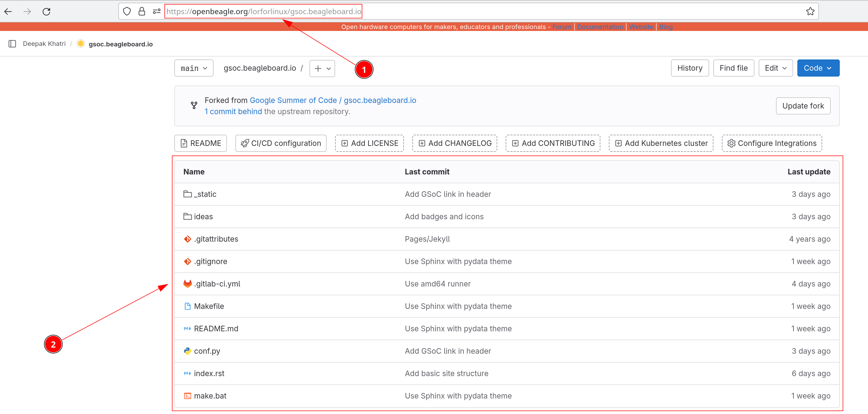
Task: Open the .gitignore file
Action: coord(211,261)
